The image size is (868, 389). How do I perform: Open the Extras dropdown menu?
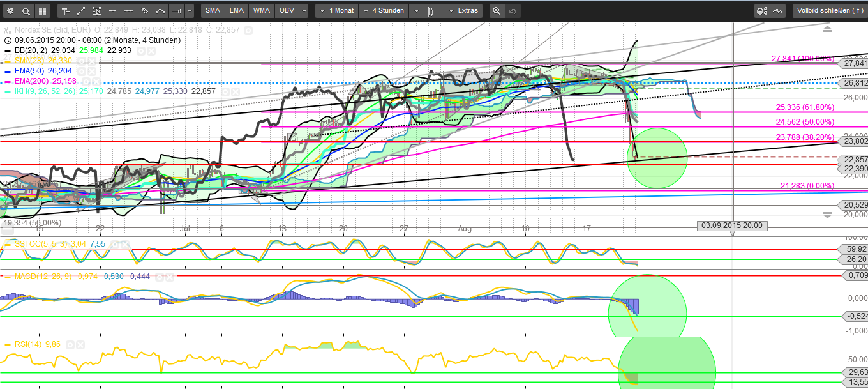463,11
